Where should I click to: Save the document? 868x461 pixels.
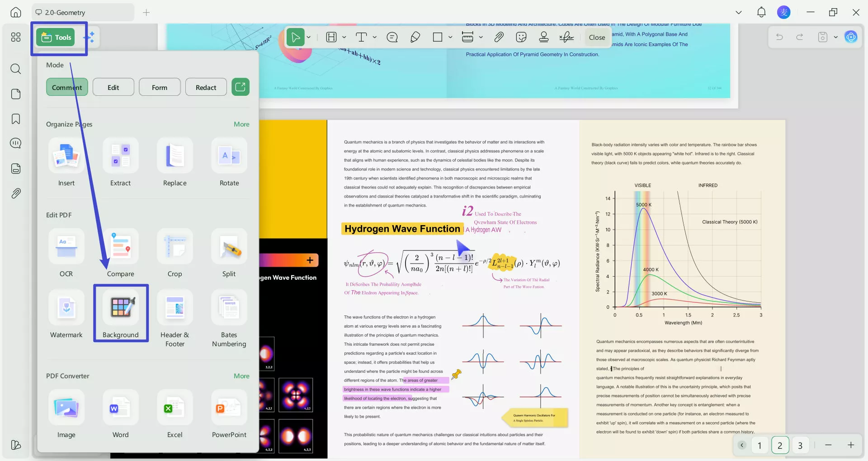pos(823,37)
